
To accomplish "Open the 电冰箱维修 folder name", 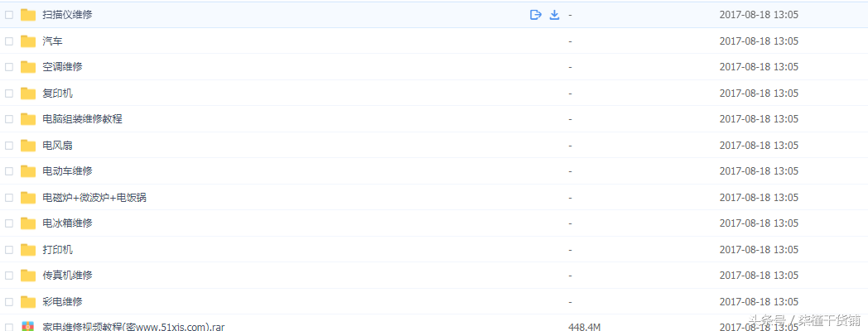I will coord(68,223).
